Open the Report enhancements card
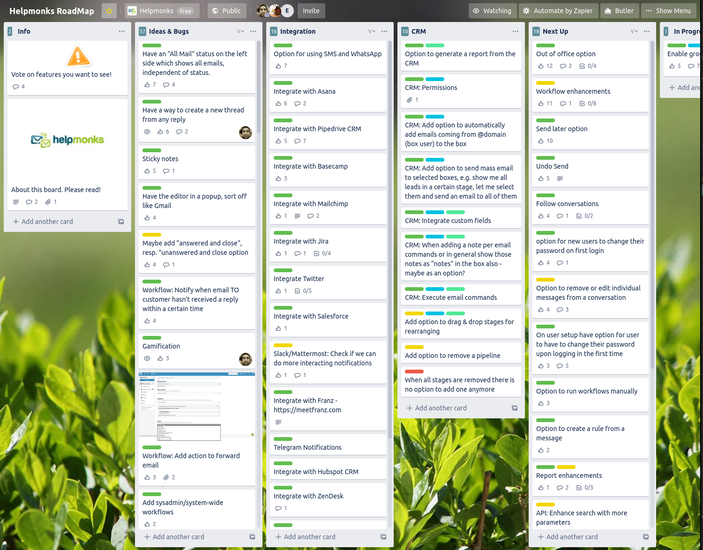 coord(590,478)
